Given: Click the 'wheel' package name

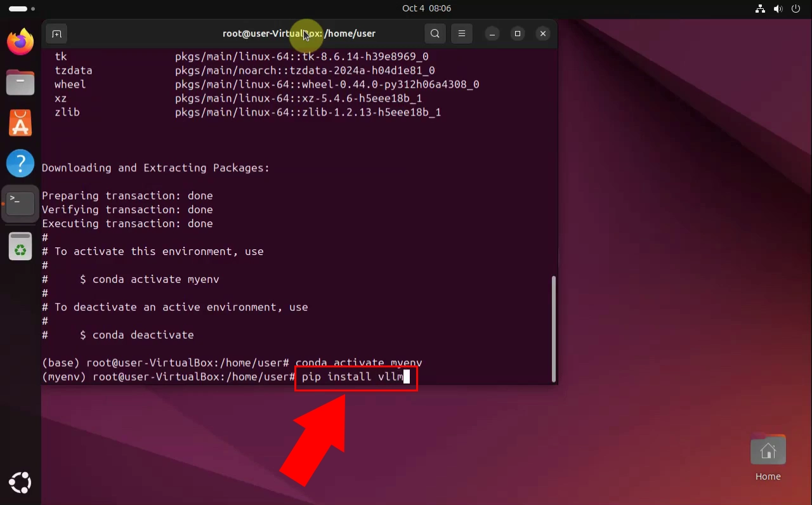Looking at the screenshot, I should tap(70, 84).
